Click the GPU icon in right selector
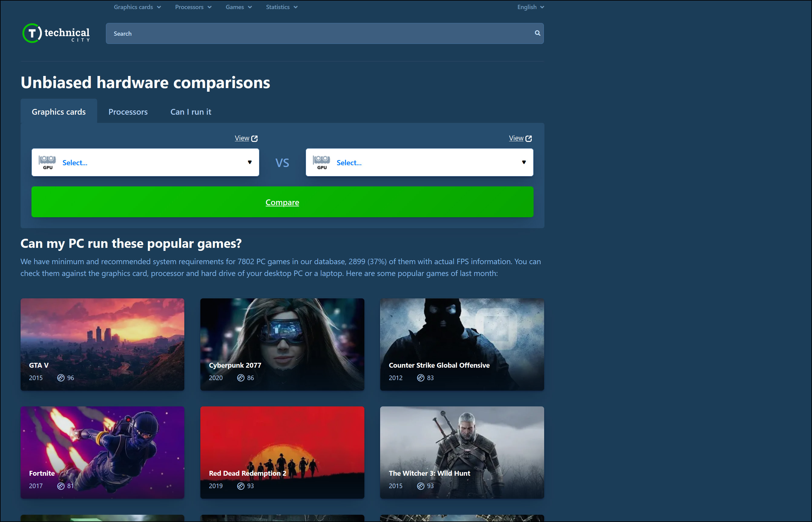The image size is (812, 522). (x=321, y=163)
